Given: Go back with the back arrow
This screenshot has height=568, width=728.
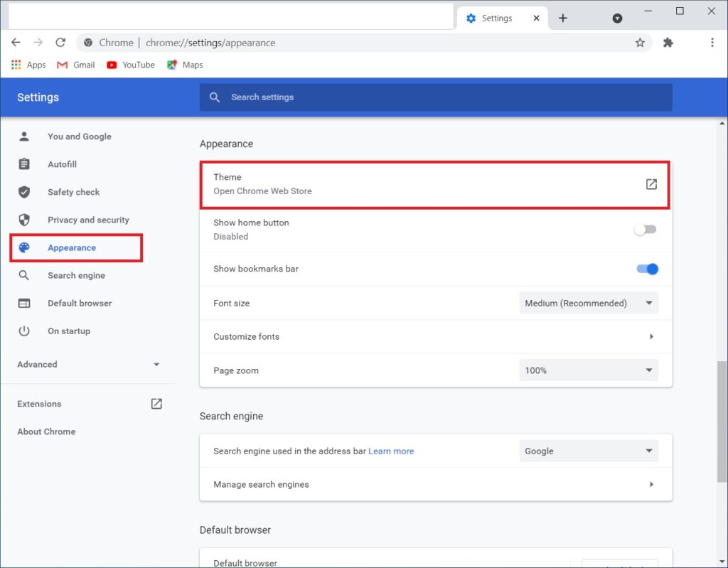Looking at the screenshot, I should pos(16,43).
